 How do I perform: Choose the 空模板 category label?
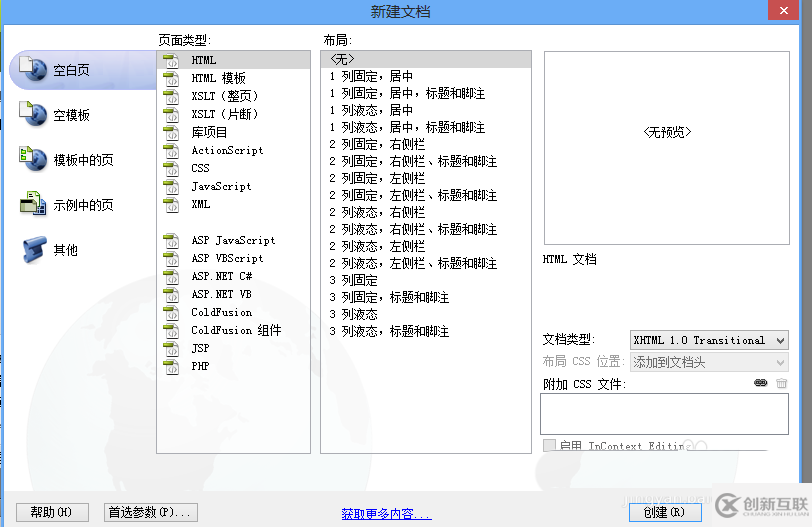71,115
